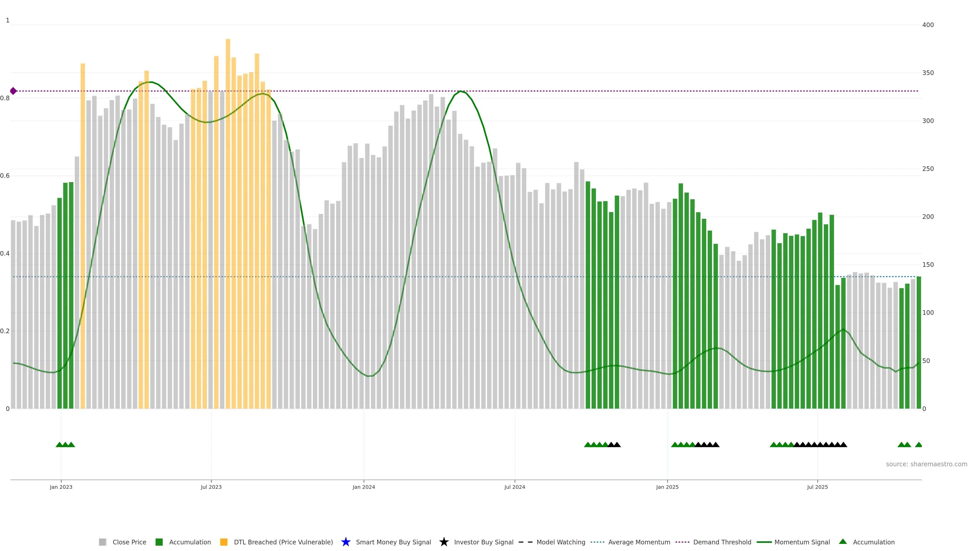Screen dimensions: 980x551
Task: Click the Jul 2023 axis label
Action: (211, 487)
